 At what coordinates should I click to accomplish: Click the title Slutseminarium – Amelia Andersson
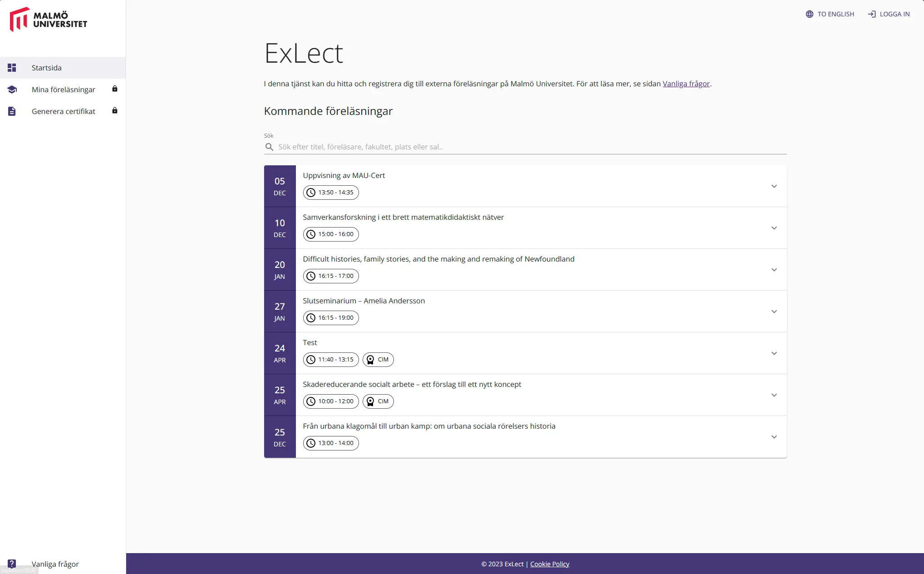tap(364, 301)
